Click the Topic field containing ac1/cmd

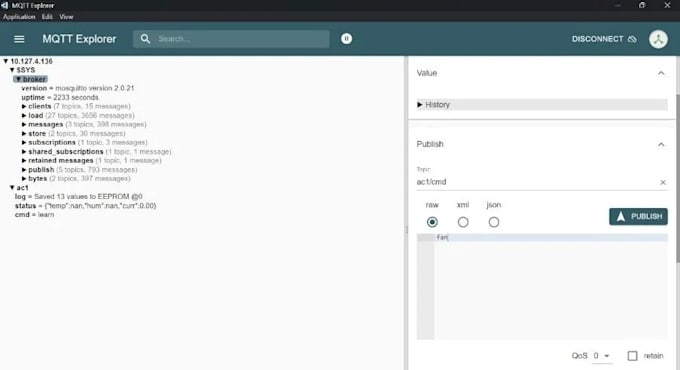(x=536, y=182)
